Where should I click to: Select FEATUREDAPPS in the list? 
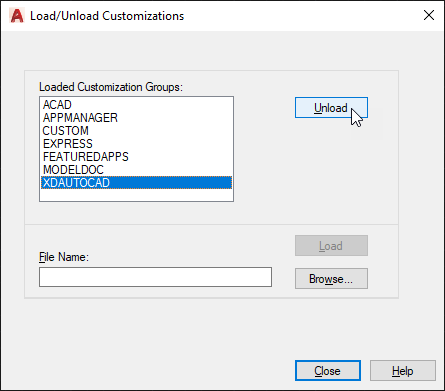point(136,157)
